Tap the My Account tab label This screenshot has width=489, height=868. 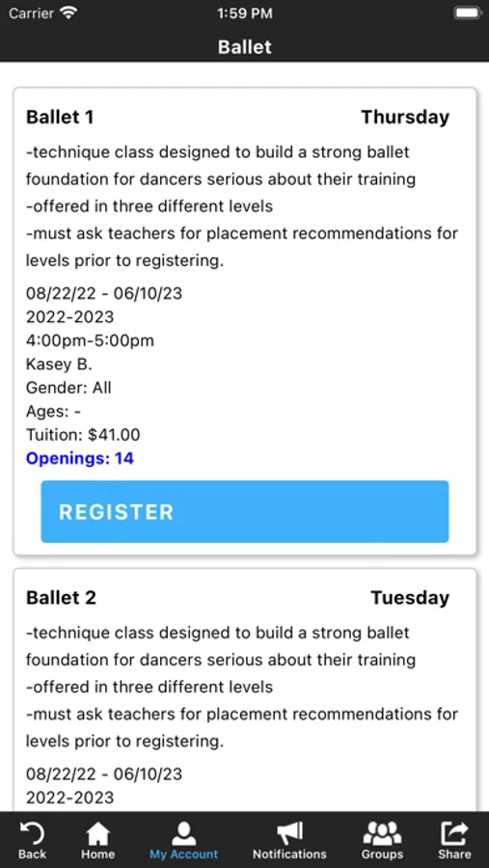pos(184,854)
